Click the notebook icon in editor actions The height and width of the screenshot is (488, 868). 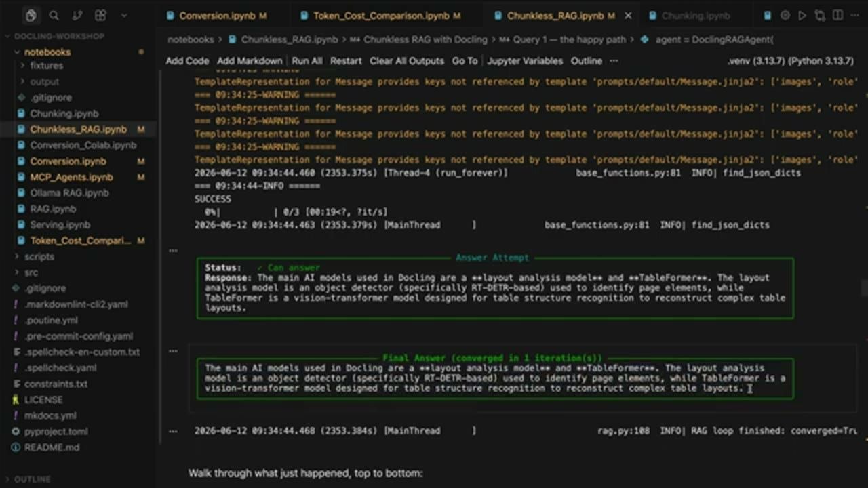click(768, 15)
